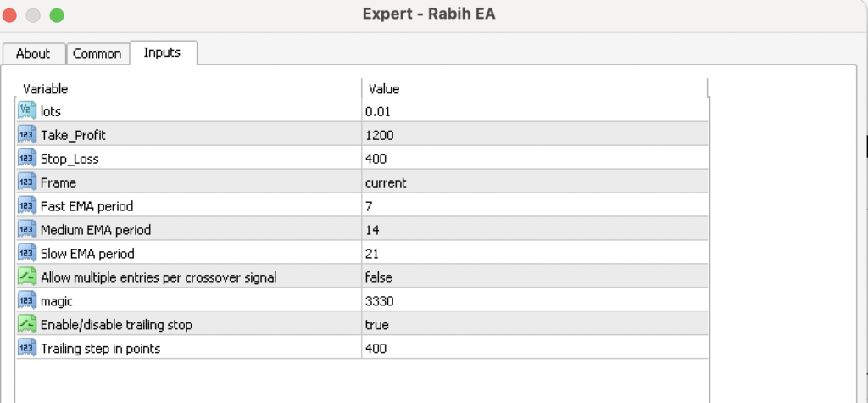Click the Frame variable icon
Screen dimensions: 868x403
tap(25, 182)
